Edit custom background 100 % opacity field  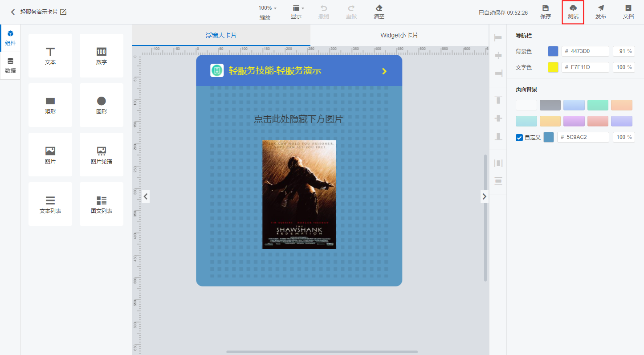click(624, 137)
